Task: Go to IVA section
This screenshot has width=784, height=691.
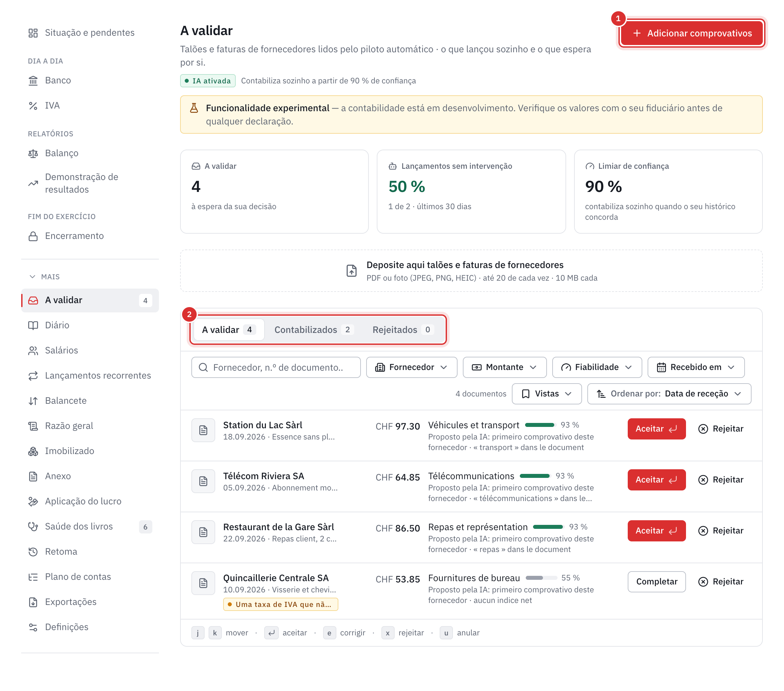Action: coord(90,106)
